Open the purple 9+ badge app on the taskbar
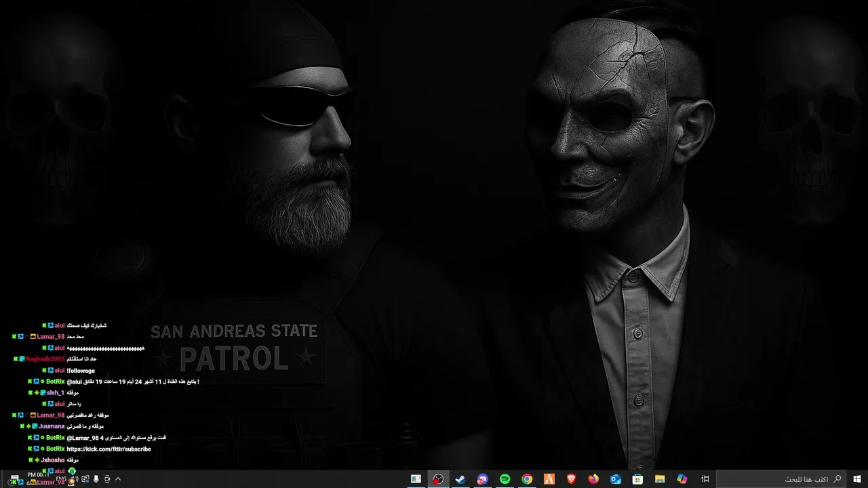This screenshot has width=868, height=488. pyautogui.click(x=483, y=479)
